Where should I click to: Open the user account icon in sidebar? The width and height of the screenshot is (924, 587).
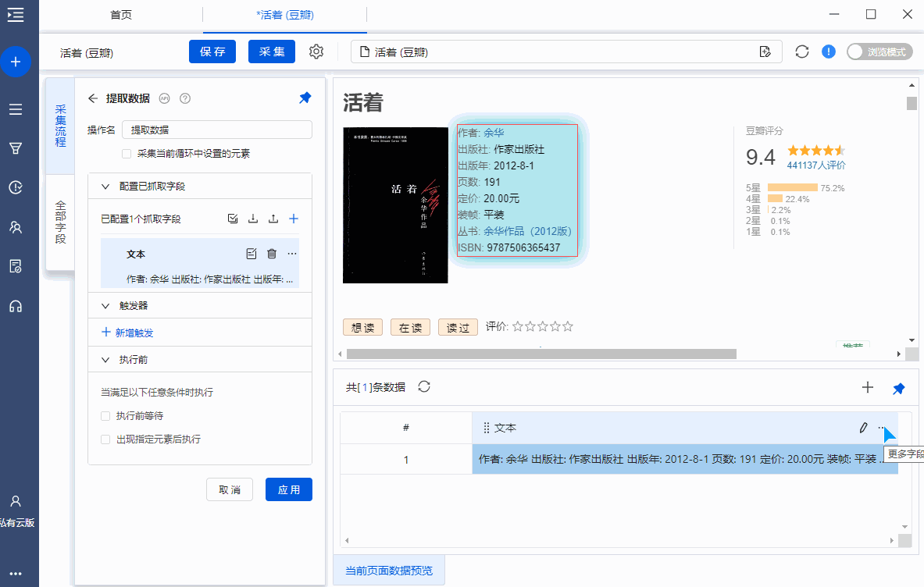coord(16,501)
